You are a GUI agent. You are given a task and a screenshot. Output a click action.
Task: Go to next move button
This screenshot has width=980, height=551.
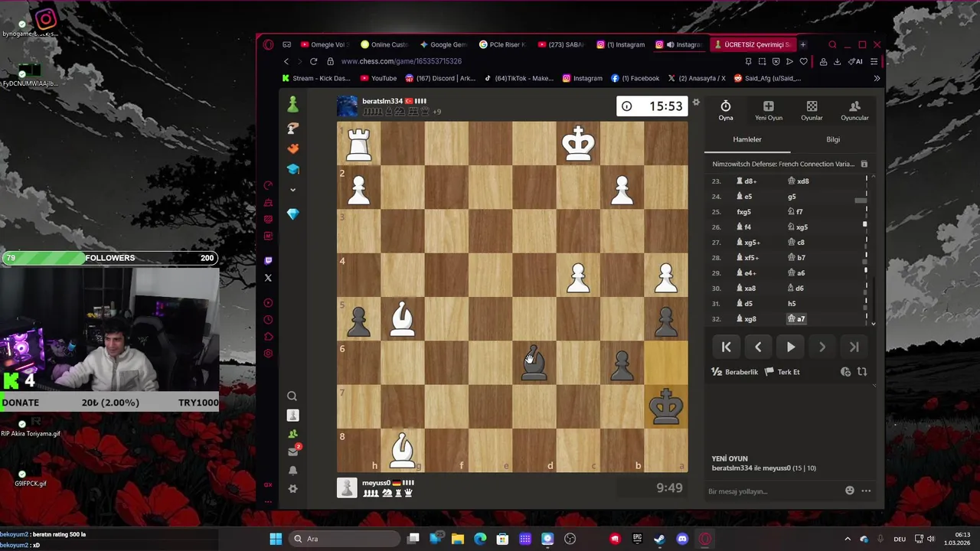point(822,347)
